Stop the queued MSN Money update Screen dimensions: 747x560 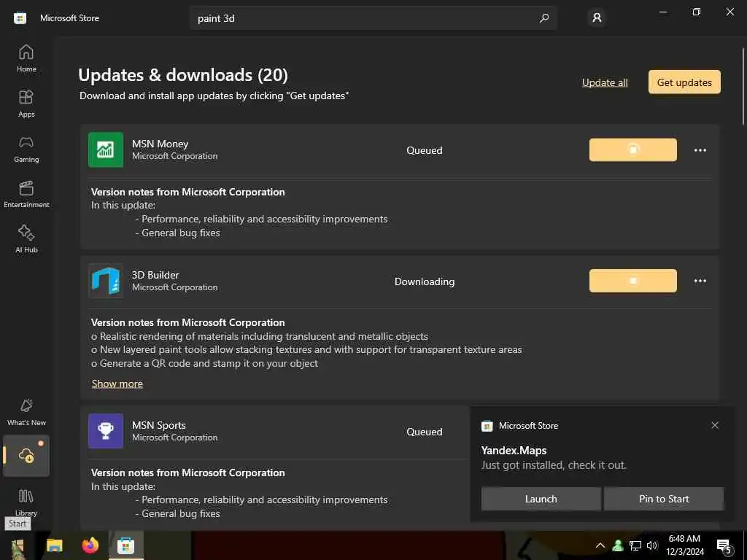632,150
